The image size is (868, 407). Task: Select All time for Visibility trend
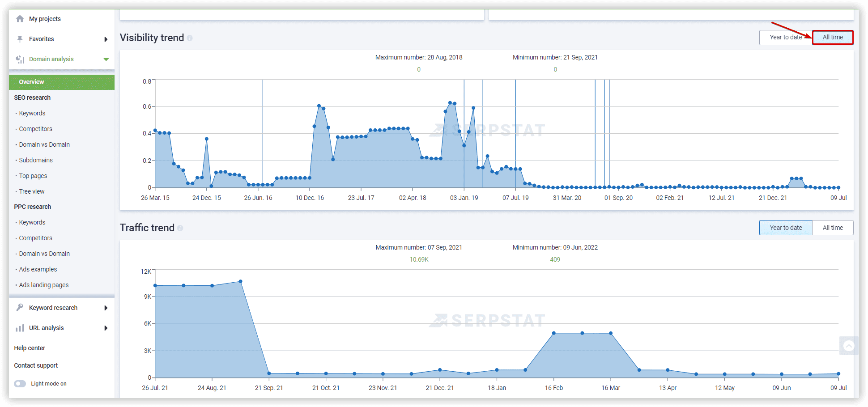click(833, 38)
